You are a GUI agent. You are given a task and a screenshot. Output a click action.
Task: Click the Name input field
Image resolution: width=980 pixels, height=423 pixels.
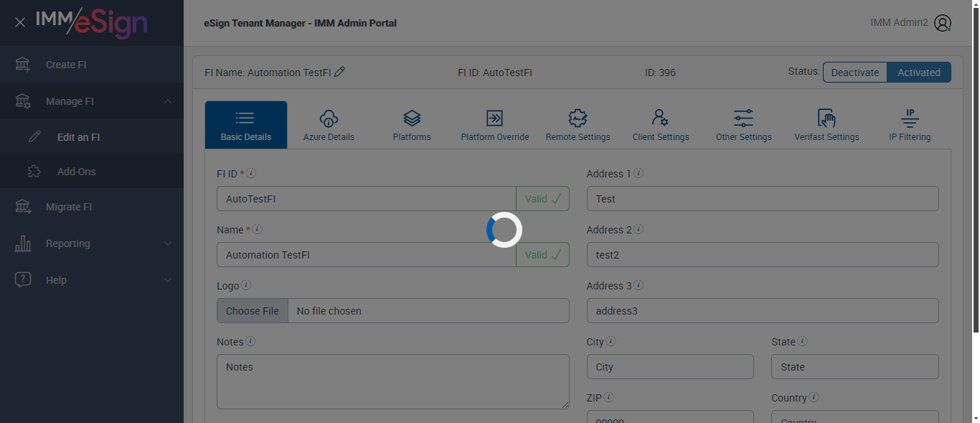tap(367, 255)
